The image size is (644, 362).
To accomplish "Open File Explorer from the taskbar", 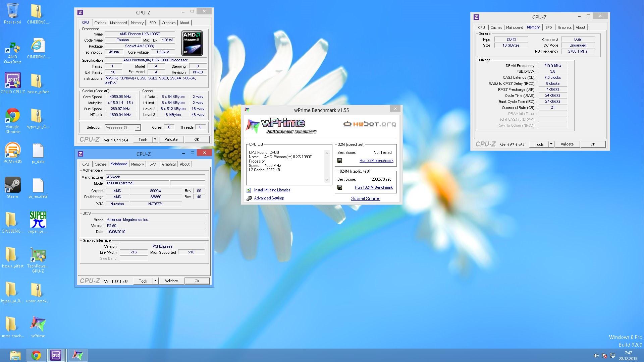I will [x=15, y=355].
